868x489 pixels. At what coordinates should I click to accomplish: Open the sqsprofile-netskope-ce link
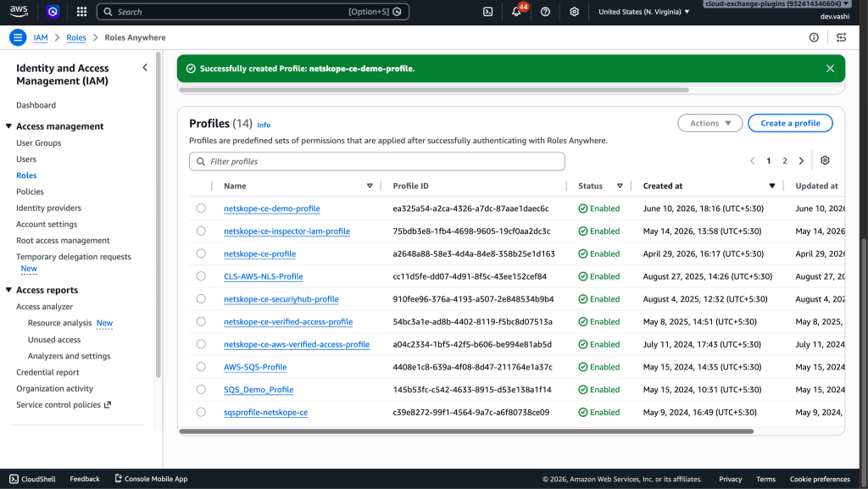pyautogui.click(x=265, y=412)
